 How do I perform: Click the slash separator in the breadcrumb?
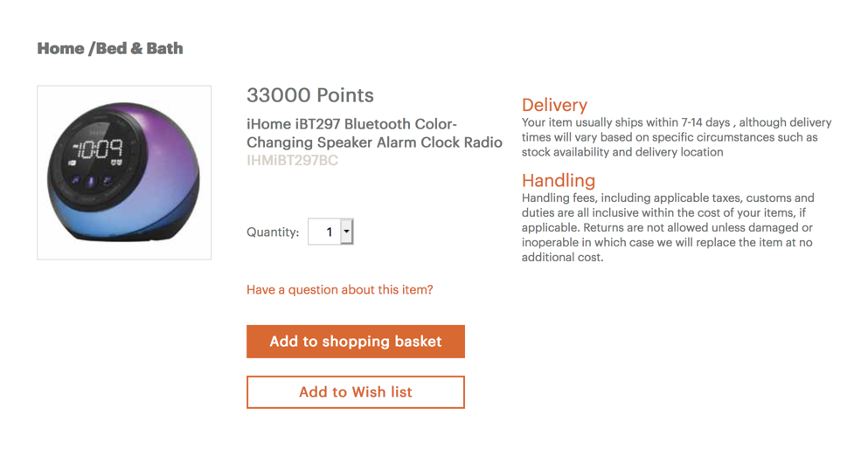(91, 49)
